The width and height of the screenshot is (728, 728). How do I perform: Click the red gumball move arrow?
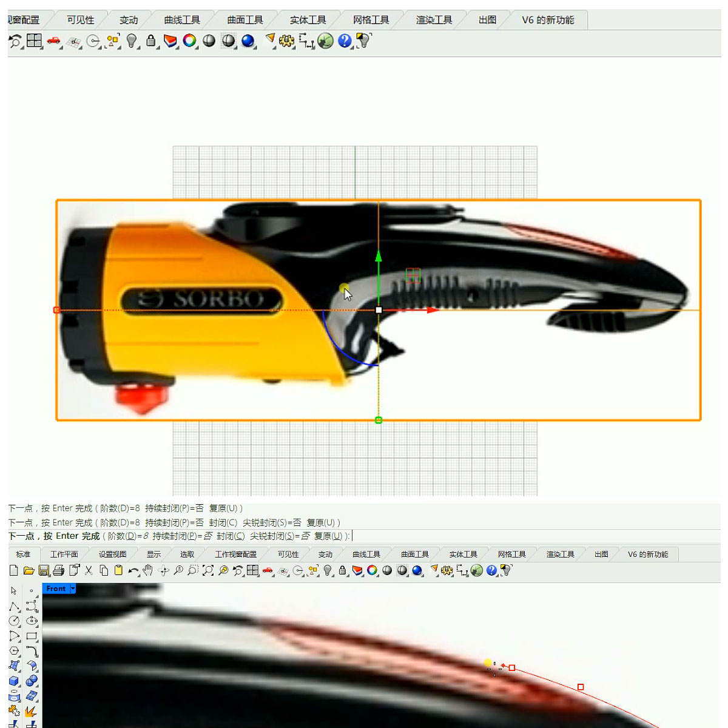[x=432, y=310]
